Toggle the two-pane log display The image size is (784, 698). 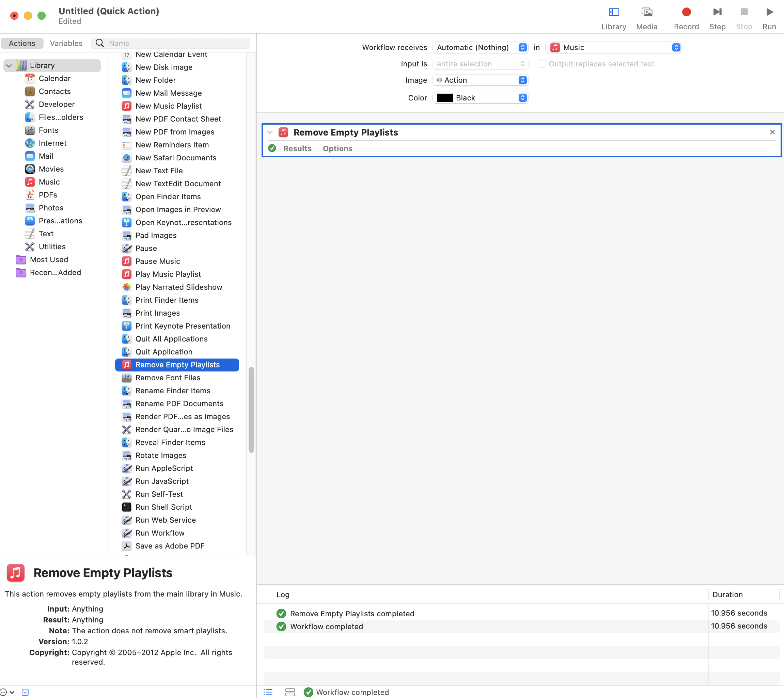[290, 692]
